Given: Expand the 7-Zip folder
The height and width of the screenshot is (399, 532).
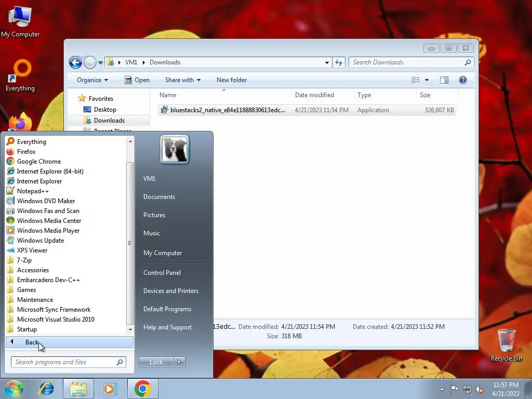Looking at the screenshot, I should [24, 260].
